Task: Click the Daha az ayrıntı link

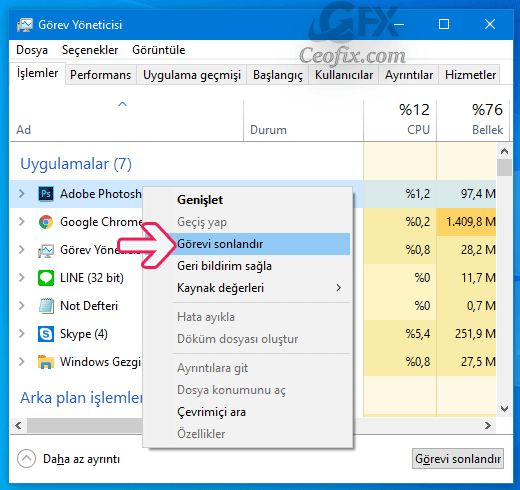Action: (81, 459)
